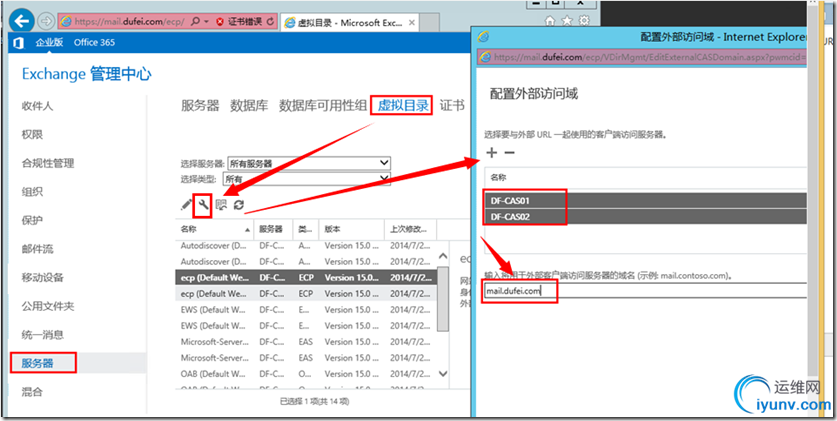Switch to the 证书 tab
This screenshot has height=421, width=837.
pos(452,106)
